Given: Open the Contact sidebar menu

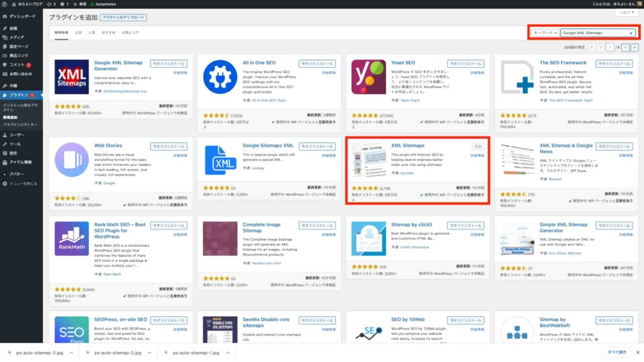Looking at the screenshot, I should coord(21,74).
